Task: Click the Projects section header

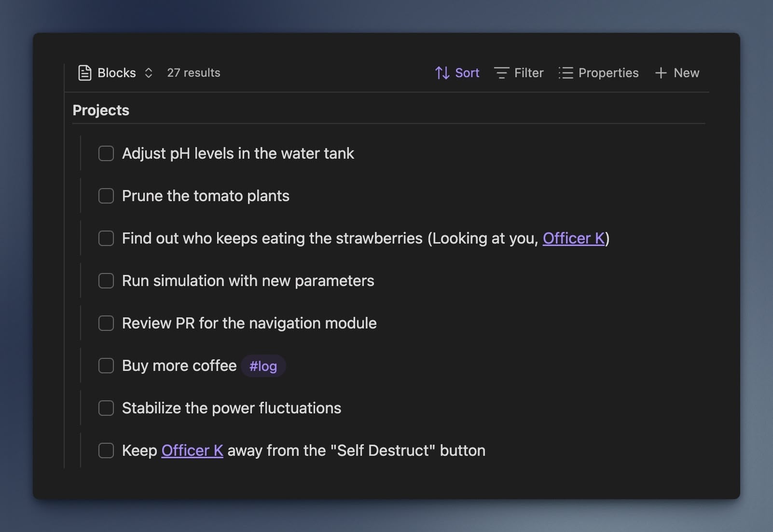Action: tap(101, 110)
